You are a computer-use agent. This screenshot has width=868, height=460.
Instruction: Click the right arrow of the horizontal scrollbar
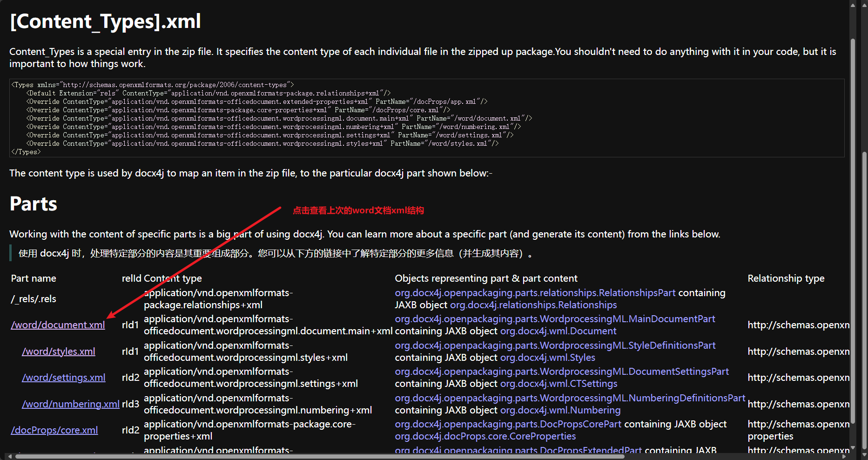(x=845, y=456)
